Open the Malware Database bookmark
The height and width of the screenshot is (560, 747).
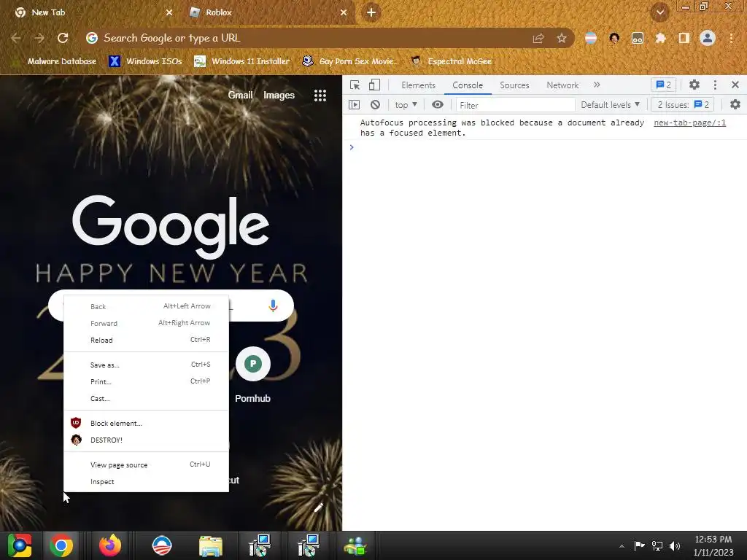point(54,61)
